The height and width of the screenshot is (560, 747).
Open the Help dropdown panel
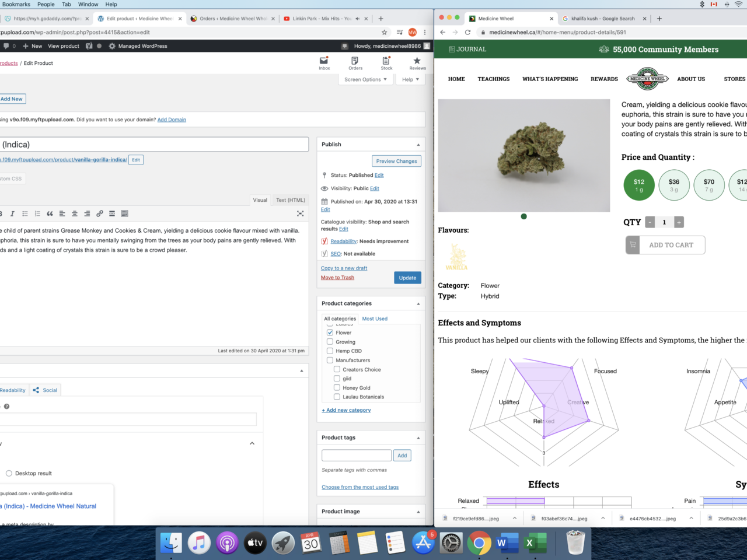pos(410,79)
